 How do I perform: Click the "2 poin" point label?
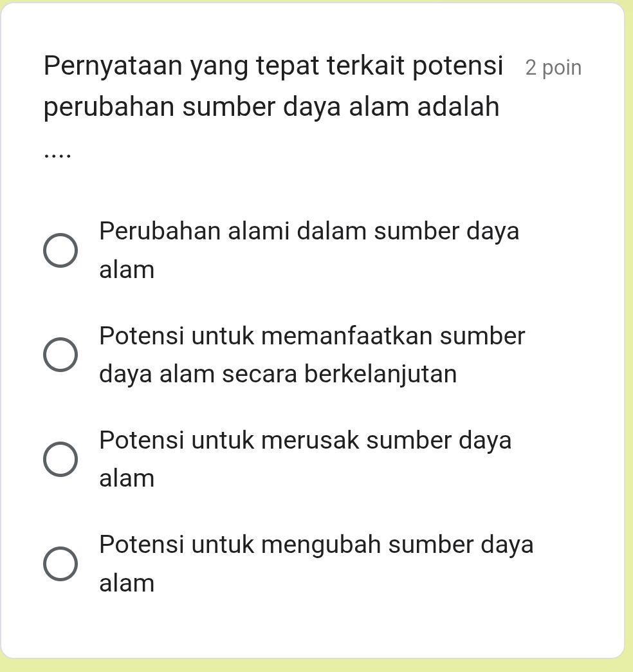[553, 67]
